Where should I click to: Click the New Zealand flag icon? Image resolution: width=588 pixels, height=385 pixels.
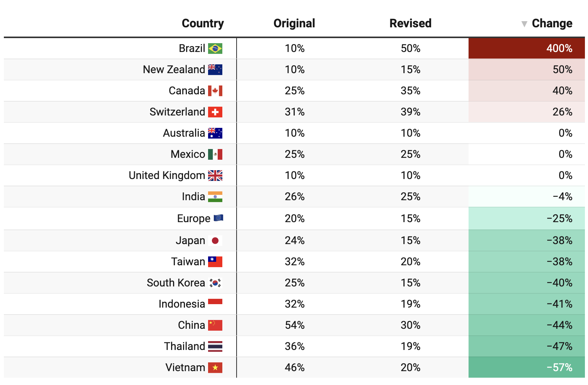215,70
